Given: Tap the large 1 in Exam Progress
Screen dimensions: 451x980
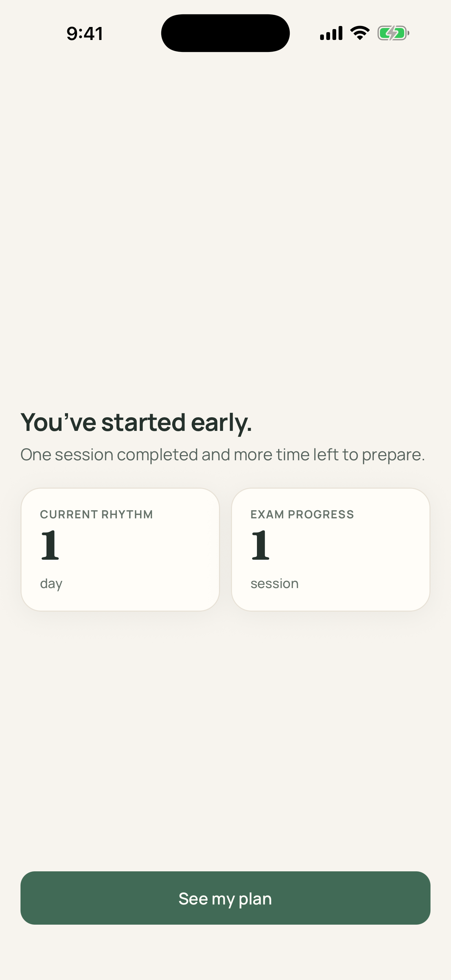Looking at the screenshot, I should (x=260, y=545).
